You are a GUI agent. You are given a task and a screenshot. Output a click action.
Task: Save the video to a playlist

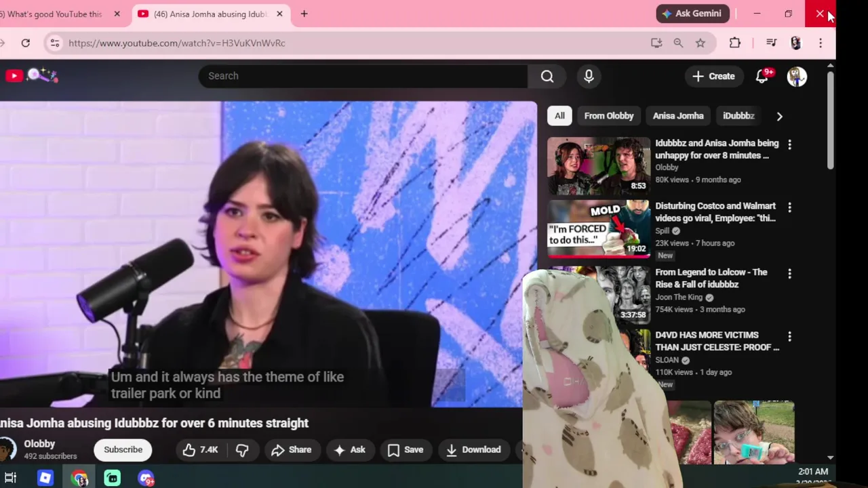point(406,449)
